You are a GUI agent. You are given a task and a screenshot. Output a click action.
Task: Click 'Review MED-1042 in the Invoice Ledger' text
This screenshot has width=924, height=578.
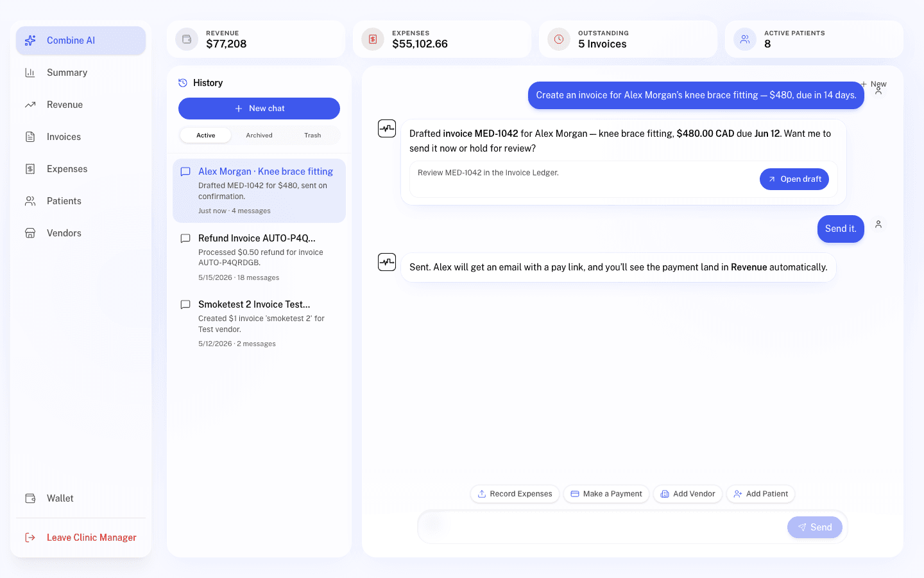pyautogui.click(x=488, y=173)
